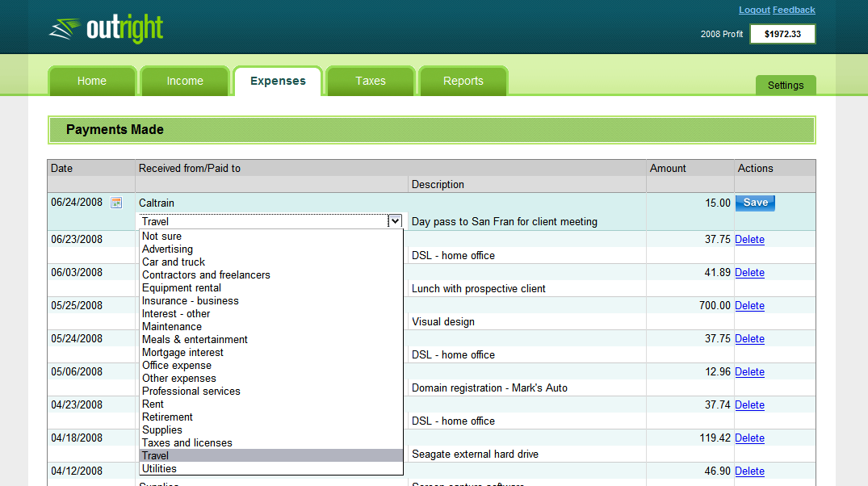This screenshot has width=868, height=486.
Task: Click the 2008 Profit $1972.33 box
Action: click(x=782, y=34)
